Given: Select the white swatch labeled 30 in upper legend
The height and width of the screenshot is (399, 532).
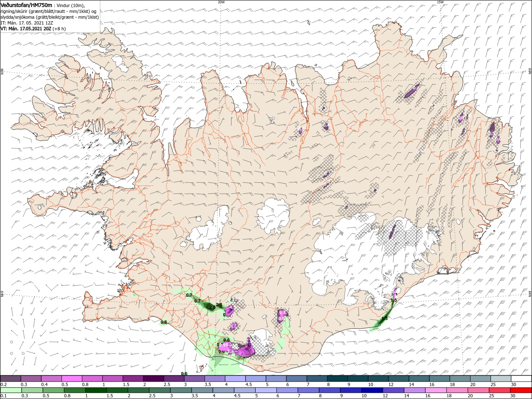Looking at the screenshot, I should [x=520, y=379].
